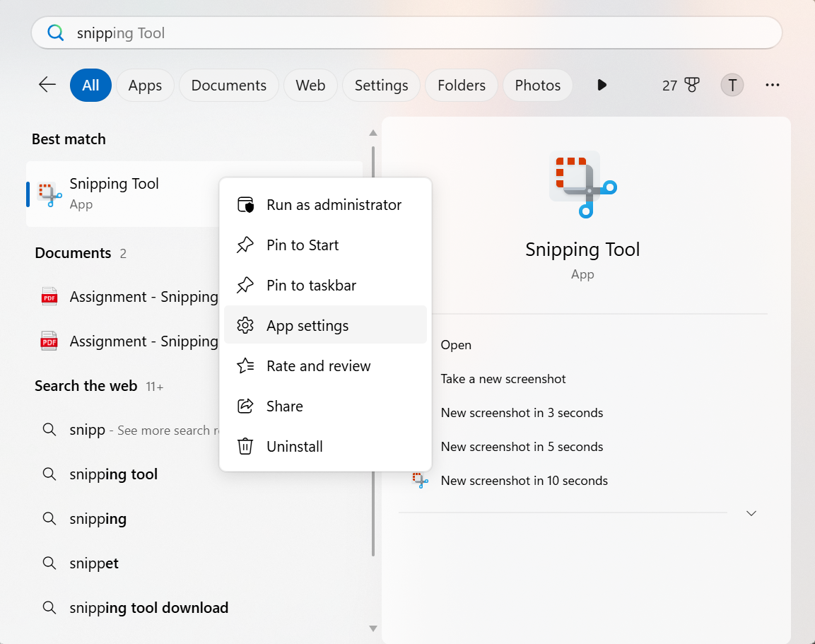This screenshot has width=815, height=644.
Task: Click the first Assignment PDF file icon
Action: (x=49, y=297)
